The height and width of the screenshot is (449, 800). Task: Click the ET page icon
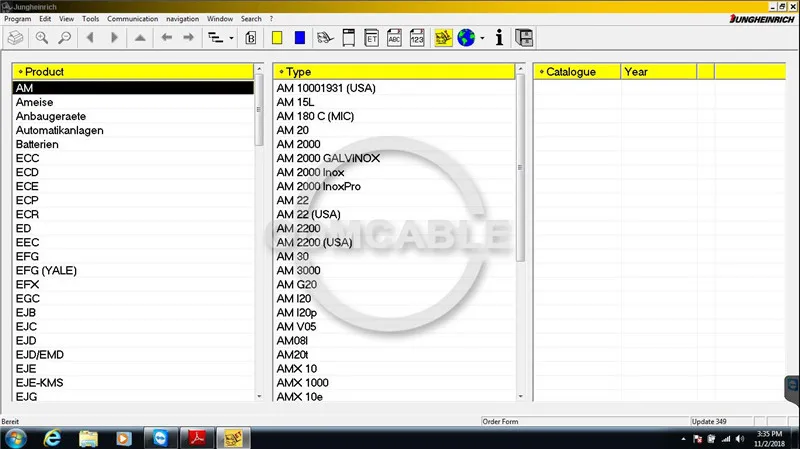click(371, 38)
